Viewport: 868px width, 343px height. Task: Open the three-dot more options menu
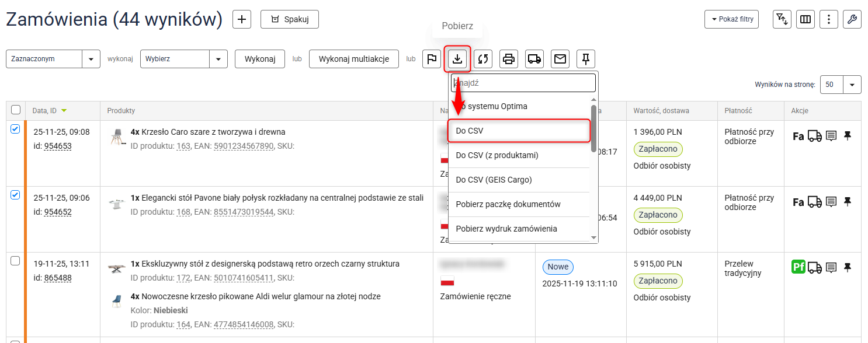point(829,19)
